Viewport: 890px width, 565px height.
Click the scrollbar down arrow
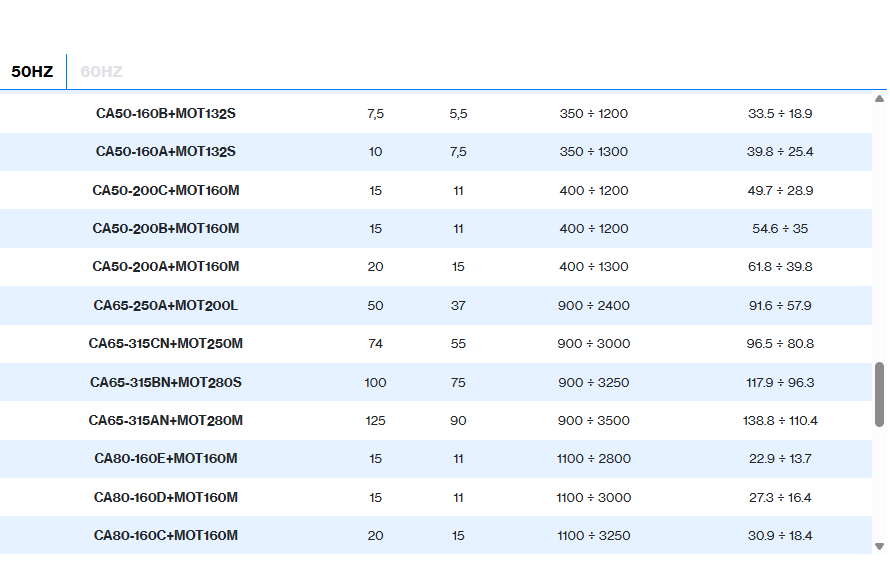(879, 546)
